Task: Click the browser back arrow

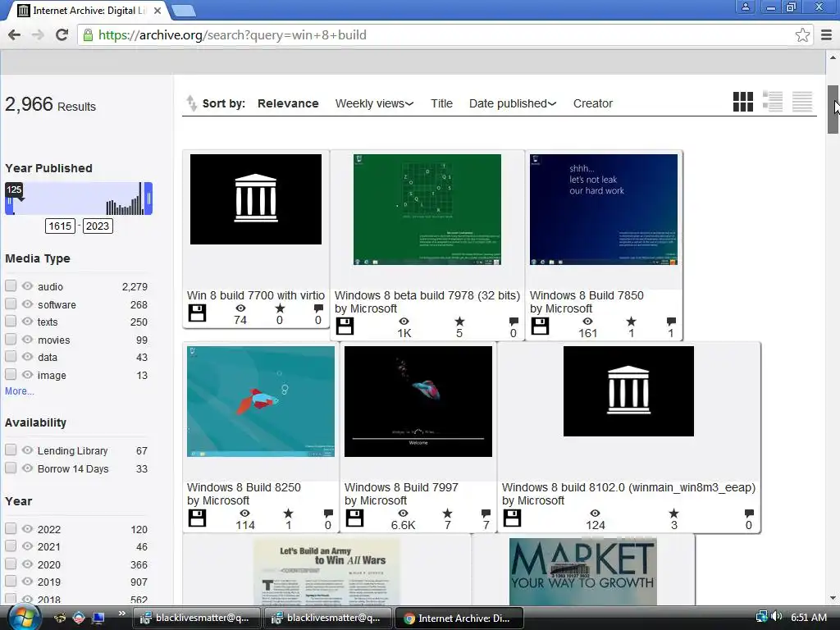Action: [x=15, y=34]
